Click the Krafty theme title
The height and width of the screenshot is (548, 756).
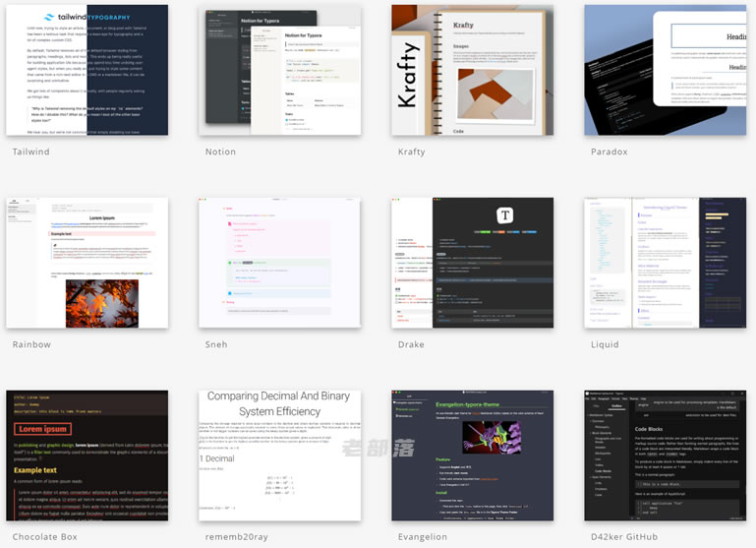coord(411,152)
